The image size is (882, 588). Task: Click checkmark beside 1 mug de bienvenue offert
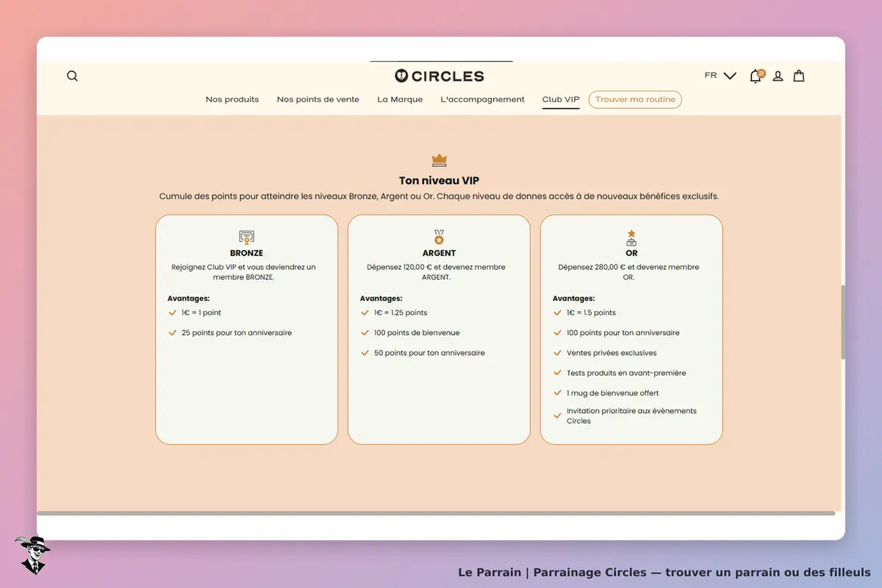[x=558, y=393]
